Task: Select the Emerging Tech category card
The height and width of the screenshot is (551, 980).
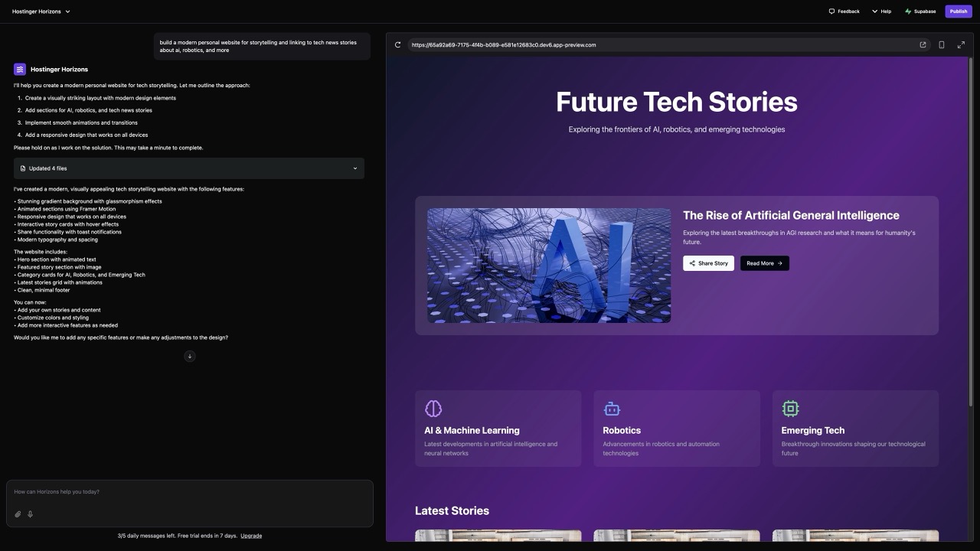Action: pyautogui.click(x=855, y=429)
